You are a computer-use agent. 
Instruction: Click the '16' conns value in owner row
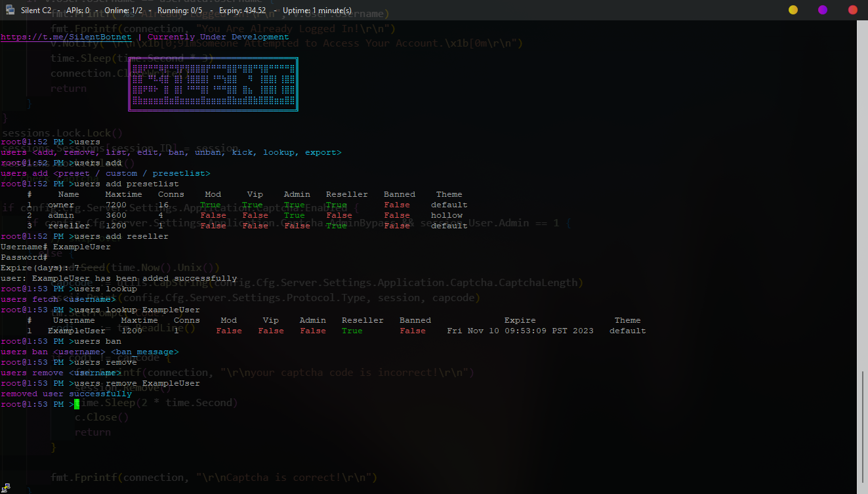[x=163, y=205]
